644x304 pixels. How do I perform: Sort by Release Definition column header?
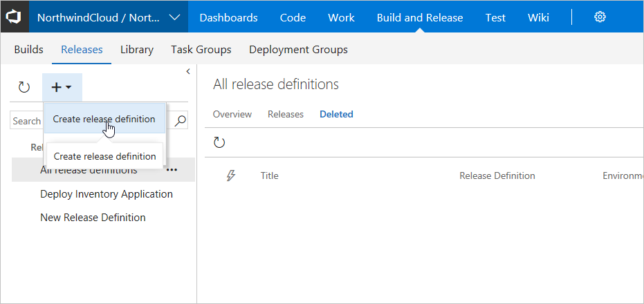tap(497, 176)
